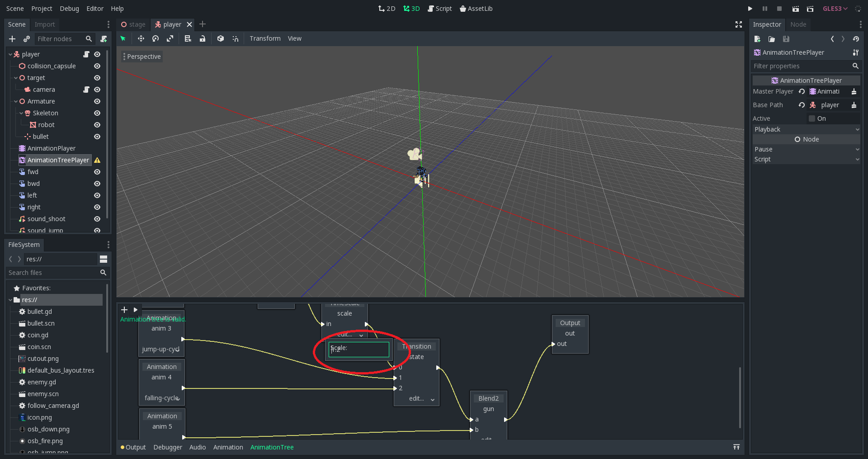Viewport: 868px width, 459px height.
Task: Hide the collision_capsule node with its eye toggle
Action: point(97,66)
